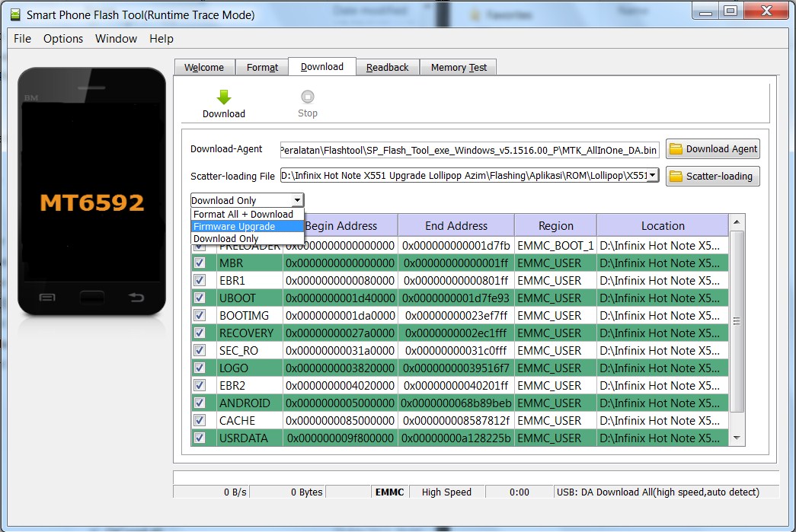Click High Speed in the status bar
Screen dimensions: 796x532
pyautogui.click(x=446, y=492)
